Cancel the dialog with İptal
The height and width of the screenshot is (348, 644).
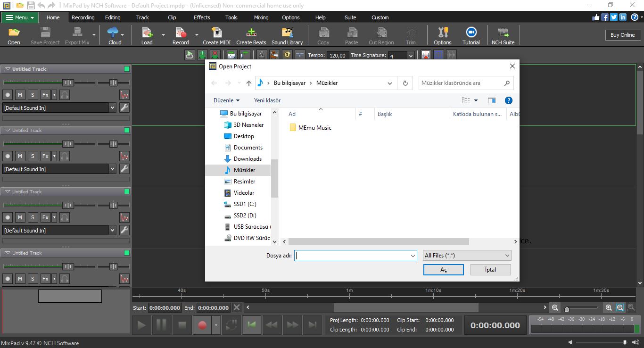point(490,270)
